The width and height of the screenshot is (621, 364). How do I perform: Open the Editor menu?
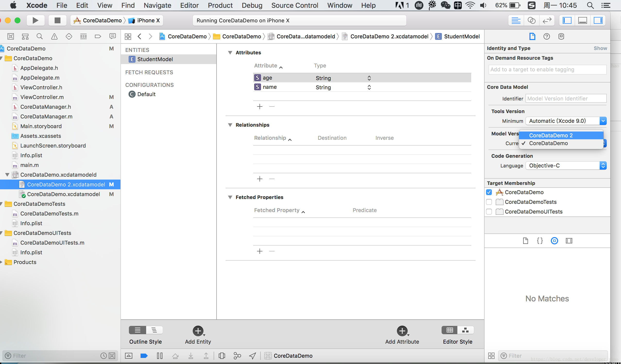click(x=189, y=5)
